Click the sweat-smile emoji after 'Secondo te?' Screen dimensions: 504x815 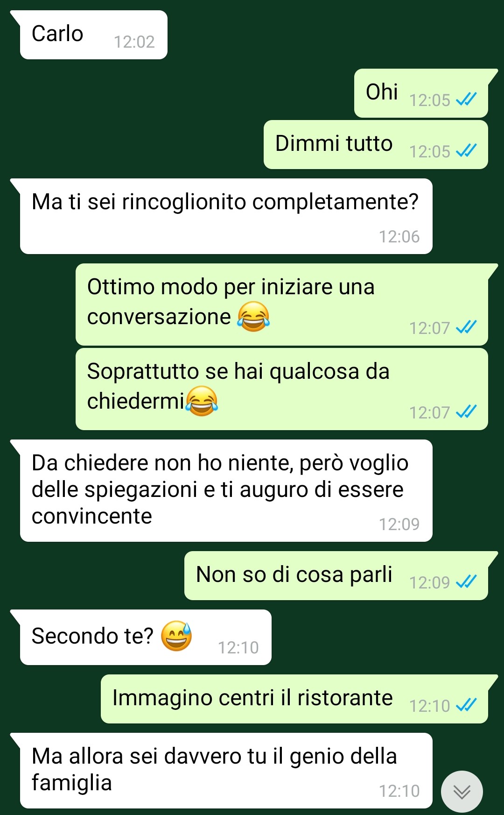[x=176, y=636]
